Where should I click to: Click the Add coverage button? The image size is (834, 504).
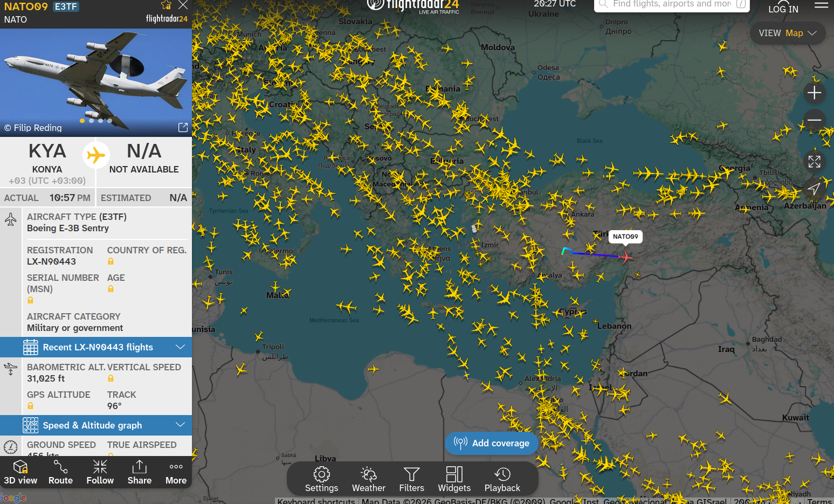(492, 443)
